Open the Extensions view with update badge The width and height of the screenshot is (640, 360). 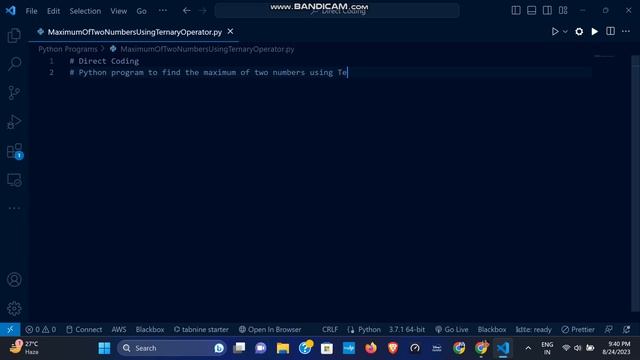tap(15, 151)
